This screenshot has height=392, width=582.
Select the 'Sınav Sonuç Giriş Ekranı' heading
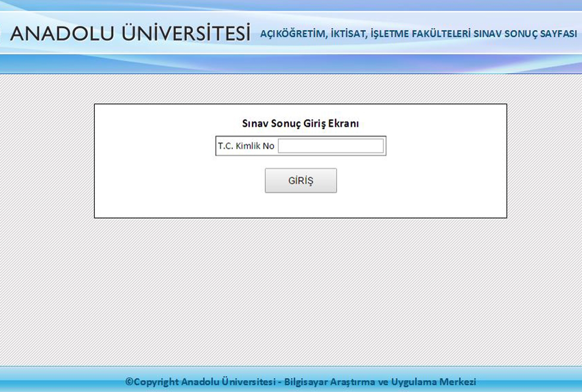pos(300,124)
